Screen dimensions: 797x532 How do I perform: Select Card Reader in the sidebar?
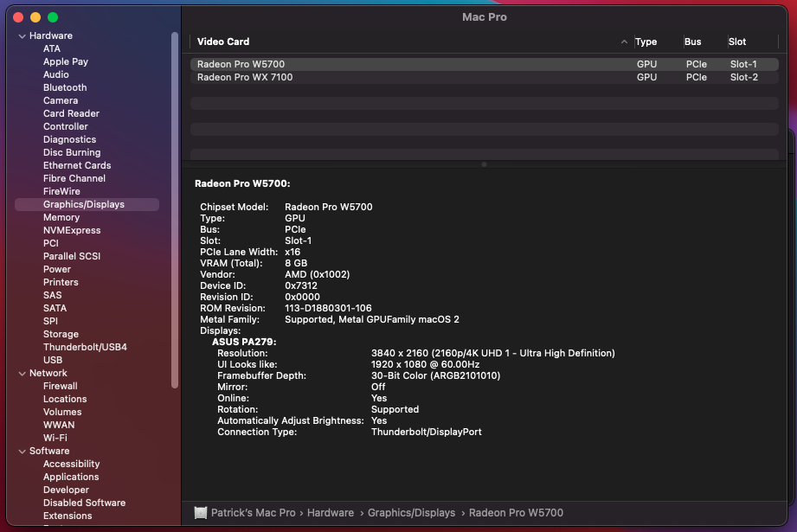click(x=71, y=113)
